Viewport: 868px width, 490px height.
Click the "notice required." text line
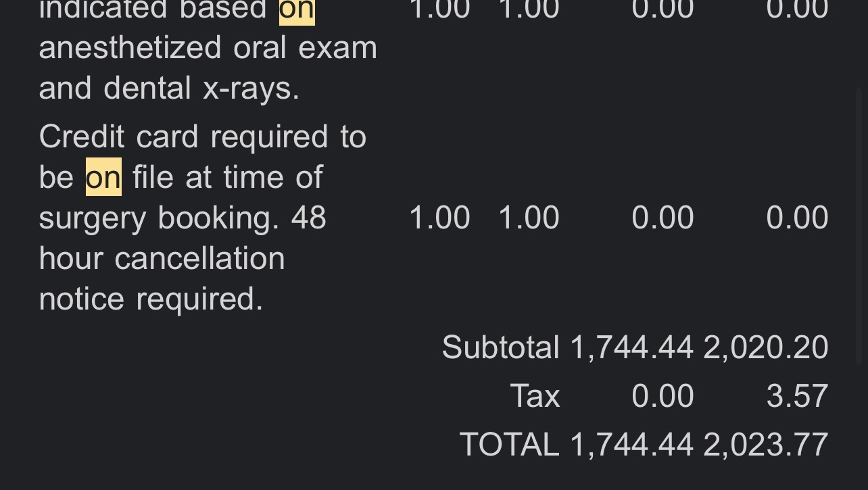151,299
